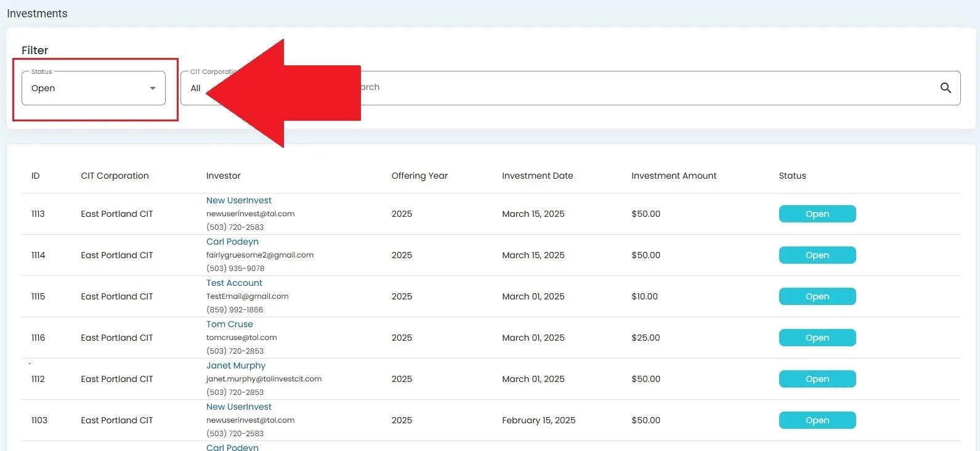Click the magnifier search icon
The width and height of the screenshot is (980, 451).
pyautogui.click(x=946, y=88)
